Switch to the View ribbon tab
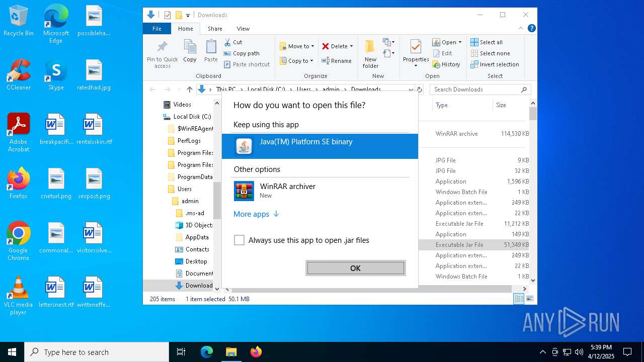Screen dimensions: 644x362 point(243,29)
